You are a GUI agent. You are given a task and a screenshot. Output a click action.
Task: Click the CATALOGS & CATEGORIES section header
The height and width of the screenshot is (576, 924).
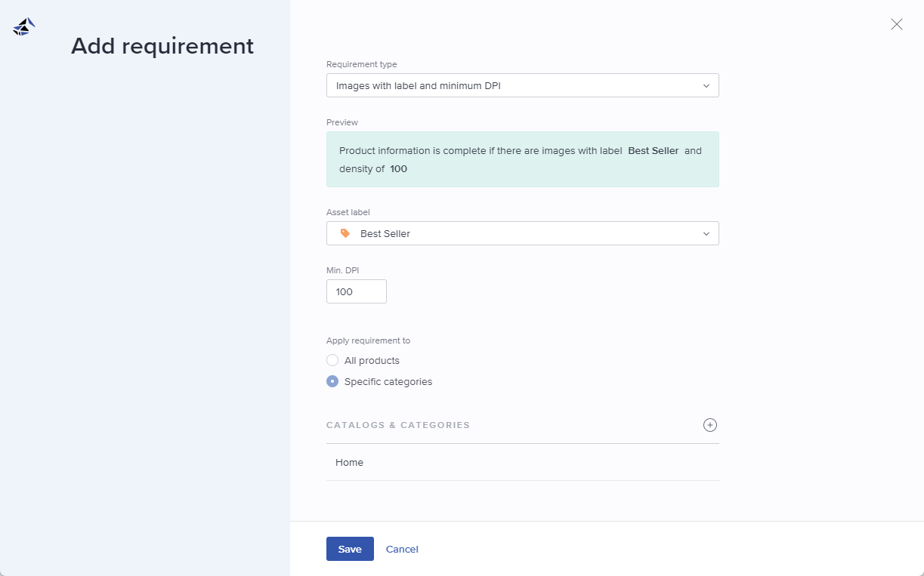[398, 425]
